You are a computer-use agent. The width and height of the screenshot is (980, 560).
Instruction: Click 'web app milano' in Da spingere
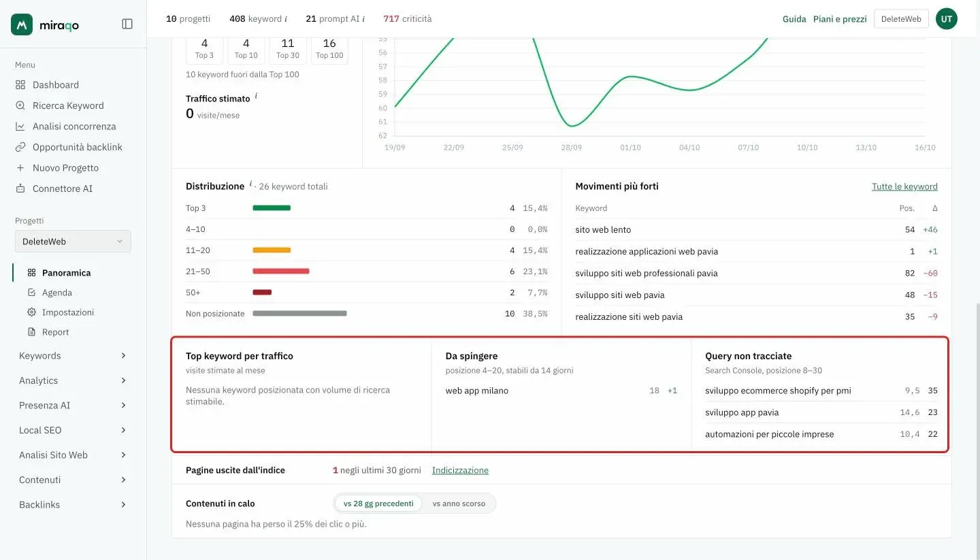click(x=477, y=391)
